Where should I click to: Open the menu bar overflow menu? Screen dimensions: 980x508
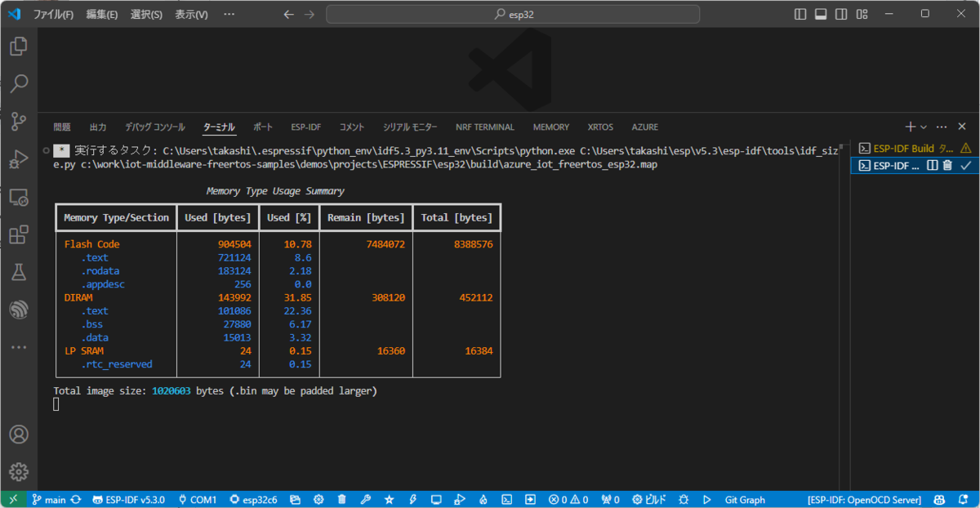pos(229,14)
